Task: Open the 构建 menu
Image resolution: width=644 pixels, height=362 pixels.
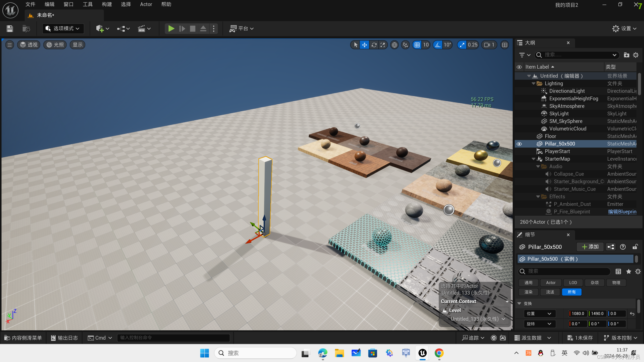Action: tap(107, 4)
